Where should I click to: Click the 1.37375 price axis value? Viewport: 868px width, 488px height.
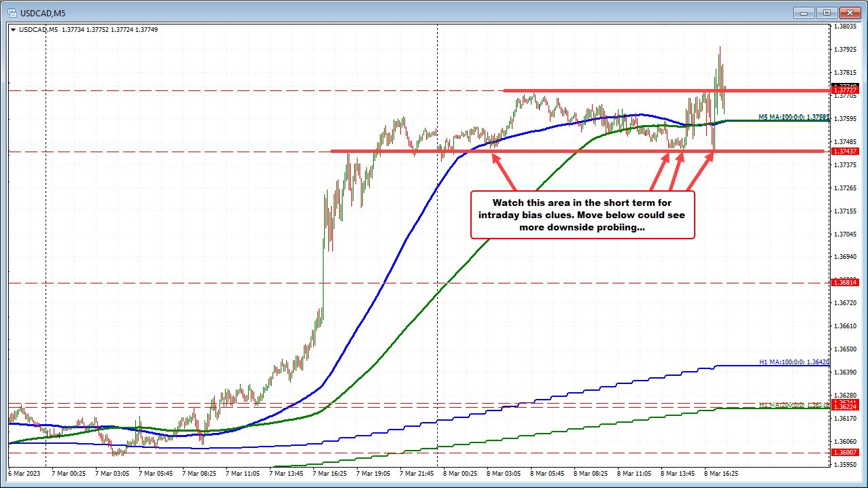click(x=845, y=165)
